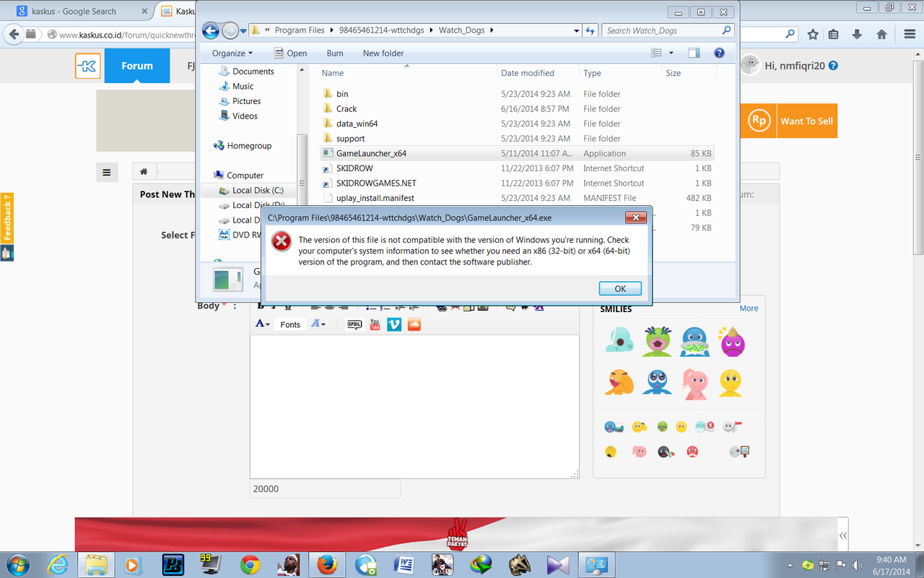Insert the green smiley with open mouth
This screenshot has height=578, width=924.
[x=657, y=341]
